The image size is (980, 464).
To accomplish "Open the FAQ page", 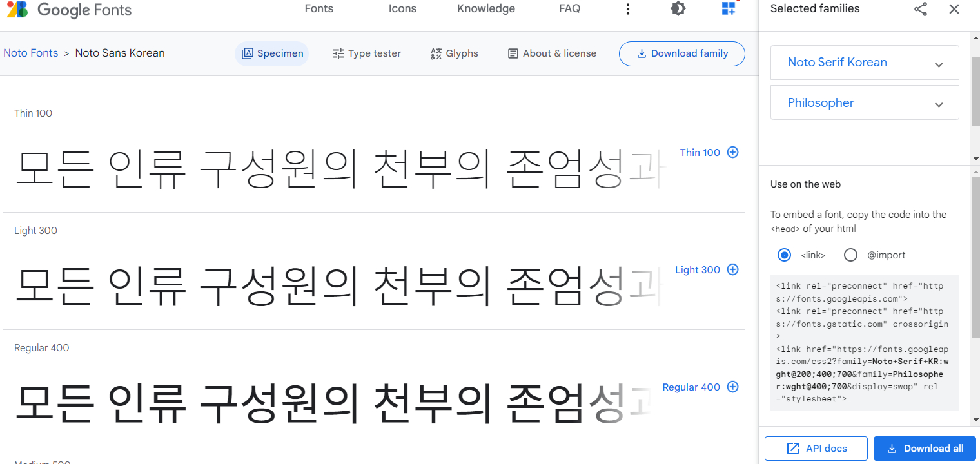I will 570,9.
